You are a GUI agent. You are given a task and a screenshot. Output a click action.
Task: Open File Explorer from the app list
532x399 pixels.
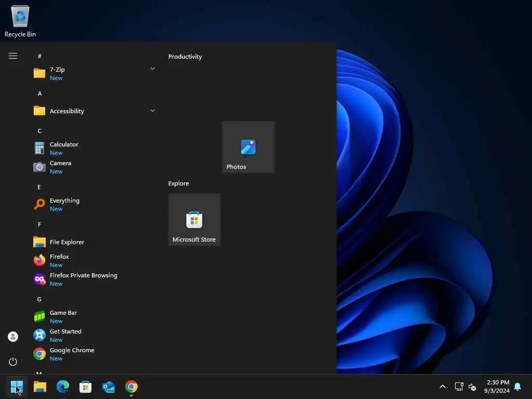94,242
